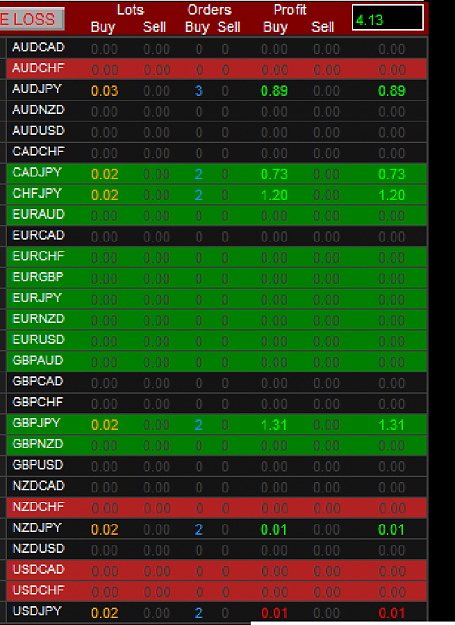The image size is (455, 625).
Task: Click the Buy subheader under Orders
Action: click(197, 27)
